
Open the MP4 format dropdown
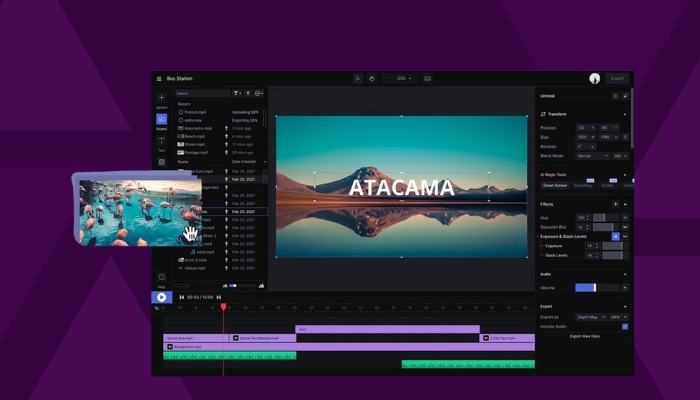(x=618, y=317)
